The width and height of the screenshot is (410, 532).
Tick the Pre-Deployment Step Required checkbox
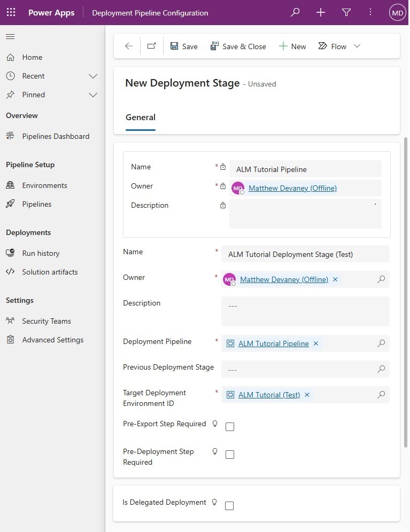(x=230, y=455)
